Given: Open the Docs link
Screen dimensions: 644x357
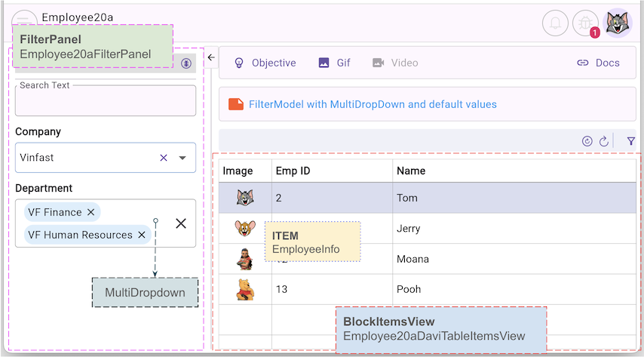Looking at the screenshot, I should [x=598, y=63].
